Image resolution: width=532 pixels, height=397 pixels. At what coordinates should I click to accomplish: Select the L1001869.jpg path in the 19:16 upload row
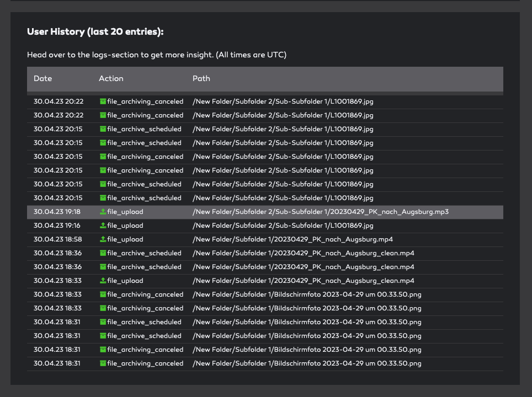click(x=283, y=226)
